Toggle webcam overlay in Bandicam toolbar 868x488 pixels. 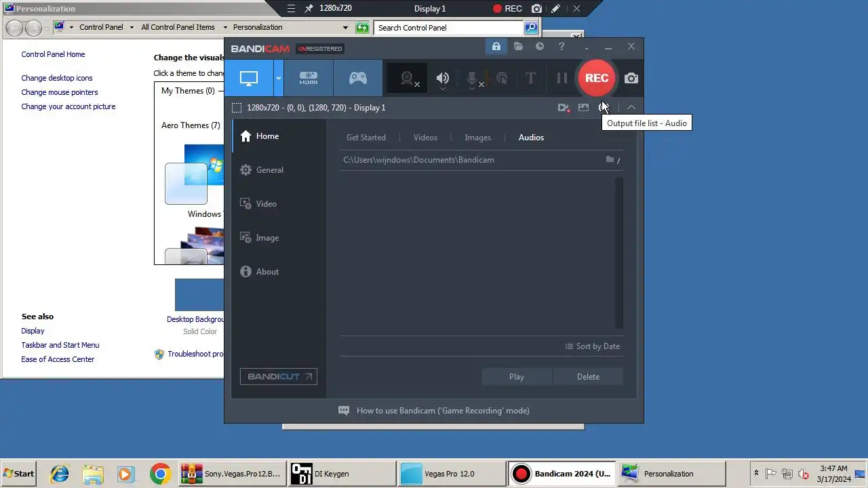pyautogui.click(x=408, y=79)
